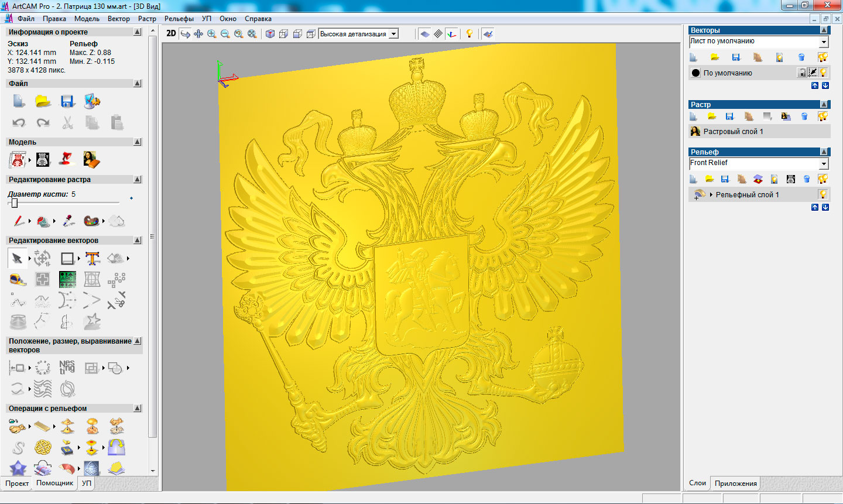Toggle the zero plane display icon
The width and height of the screenshot is (843, 504).
[425, 34]
